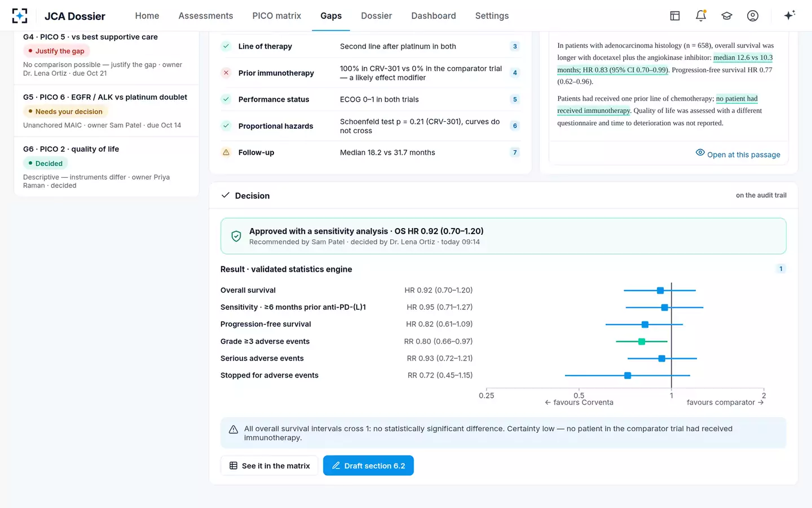
Task: Click the 'on the audit trail' label
Action: click(x=761, y=195)
